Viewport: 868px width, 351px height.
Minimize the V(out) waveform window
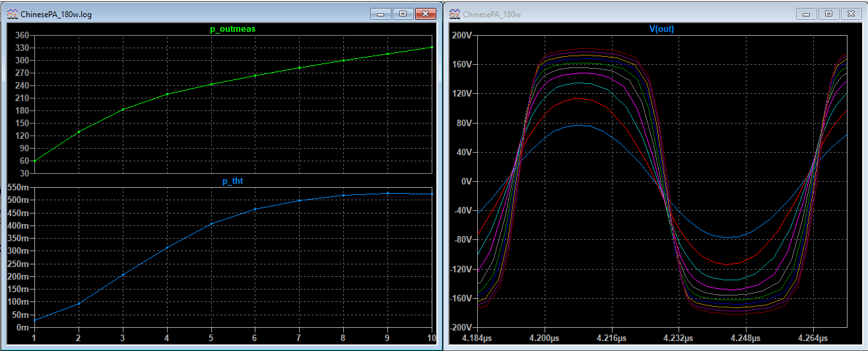point(807,13)
